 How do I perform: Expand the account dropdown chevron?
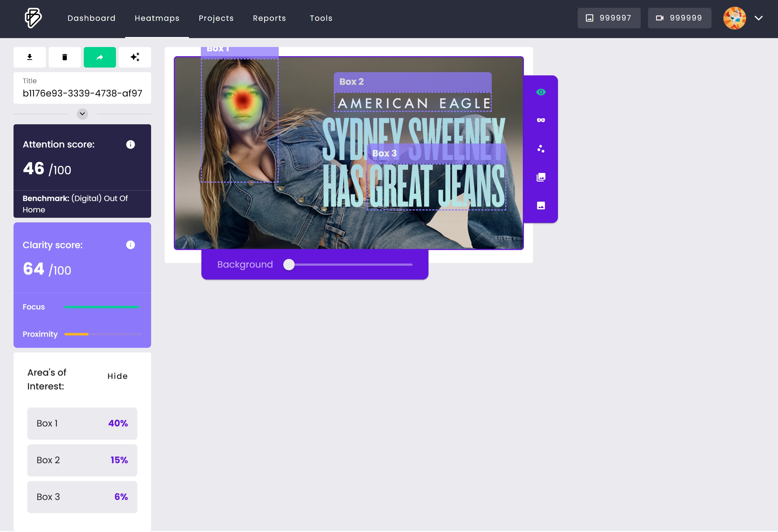(759, 18)
